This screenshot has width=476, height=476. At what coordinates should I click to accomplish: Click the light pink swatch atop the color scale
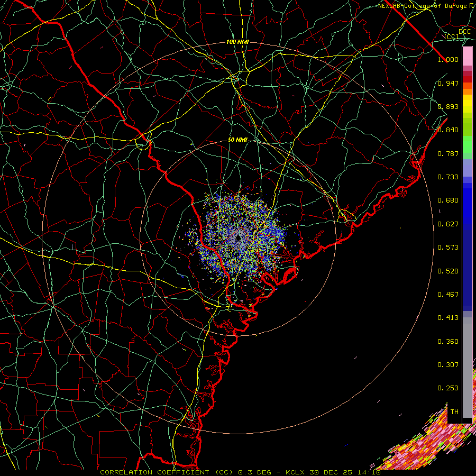click(467, 57)
